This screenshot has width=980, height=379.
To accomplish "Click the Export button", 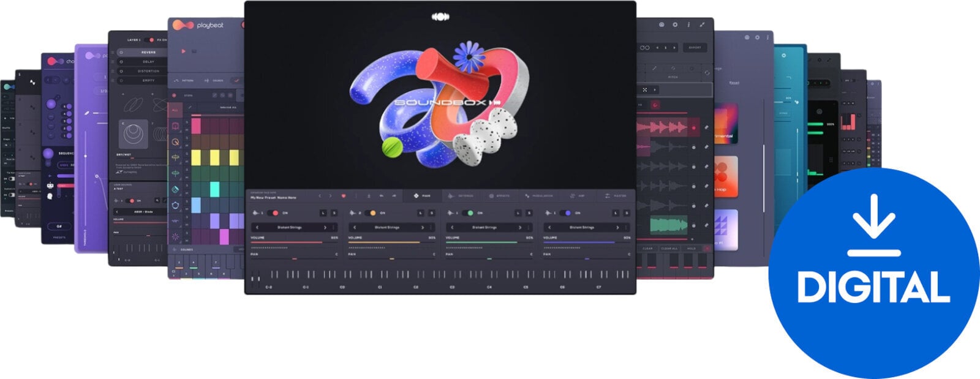I will click(695, 48).
